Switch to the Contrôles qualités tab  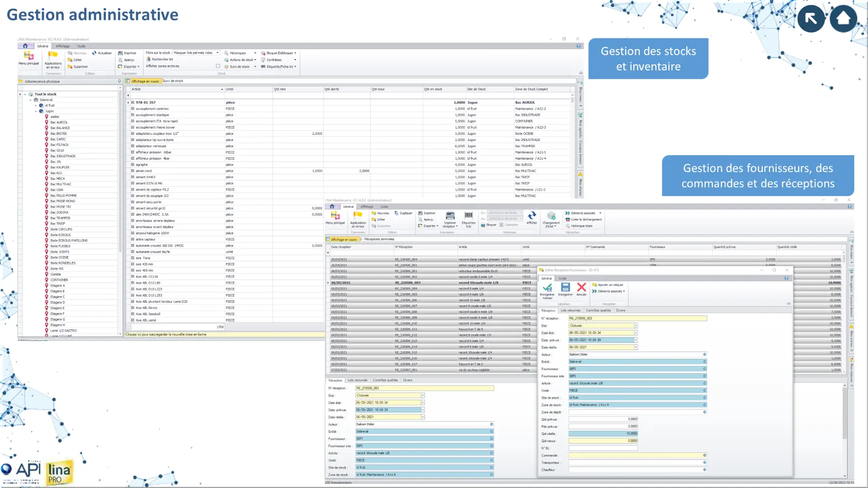click(598, 310)
